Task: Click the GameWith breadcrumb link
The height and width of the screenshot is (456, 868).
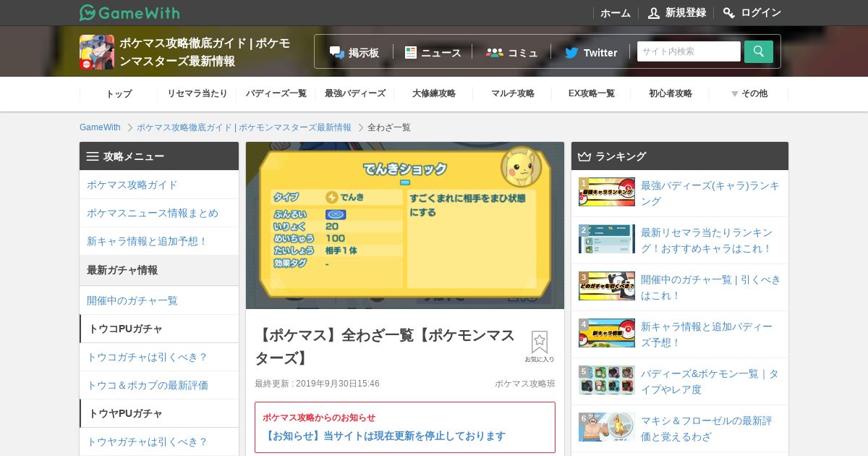Action: [100, 127]
